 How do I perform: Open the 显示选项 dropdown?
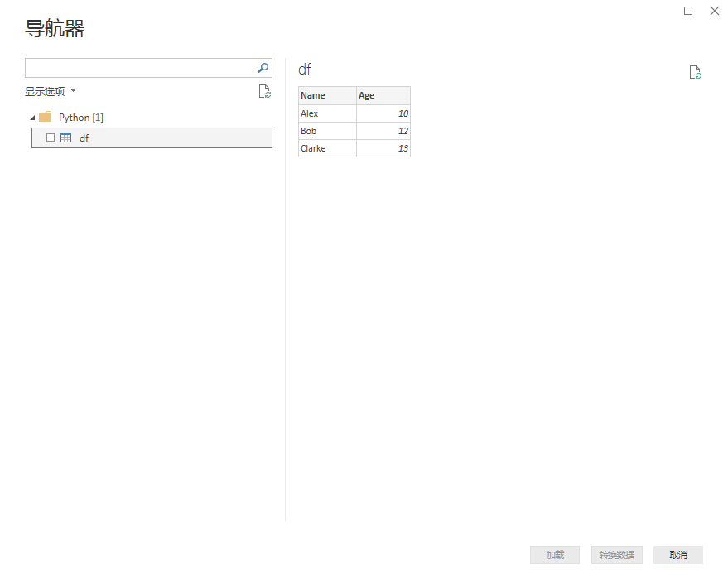51,91
